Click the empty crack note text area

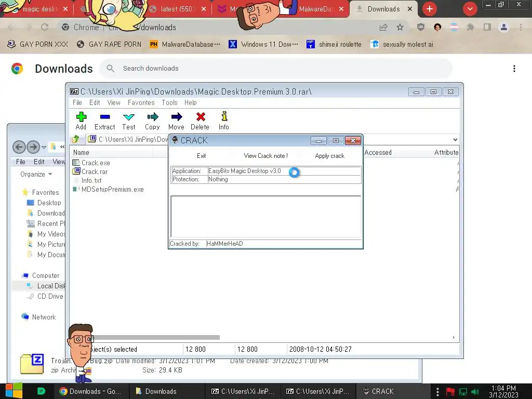click(x=265, y=217)
